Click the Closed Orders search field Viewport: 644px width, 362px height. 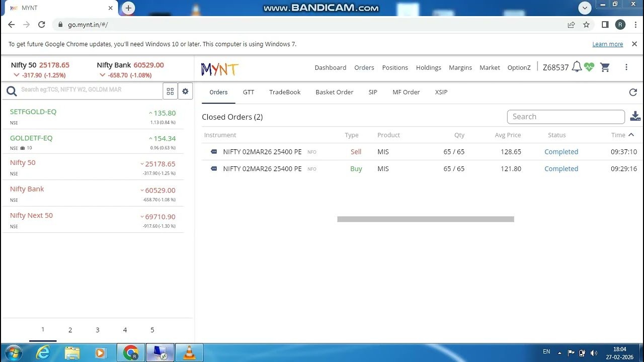point(566,116)
